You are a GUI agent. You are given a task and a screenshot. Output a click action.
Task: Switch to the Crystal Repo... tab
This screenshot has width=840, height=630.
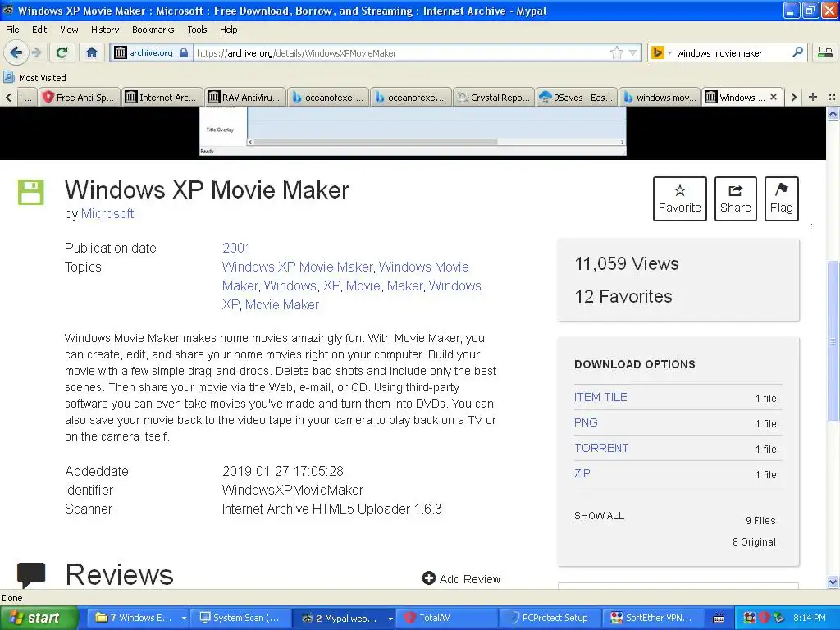click(x=494, y=97)
